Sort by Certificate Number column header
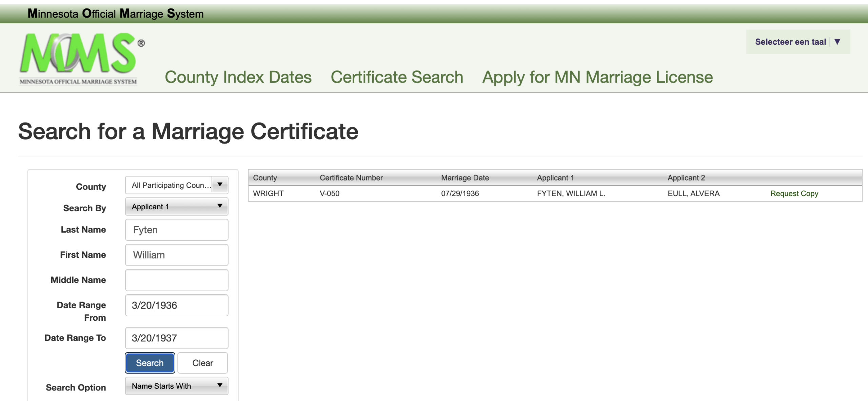868x401 pixels. (351, 178)
